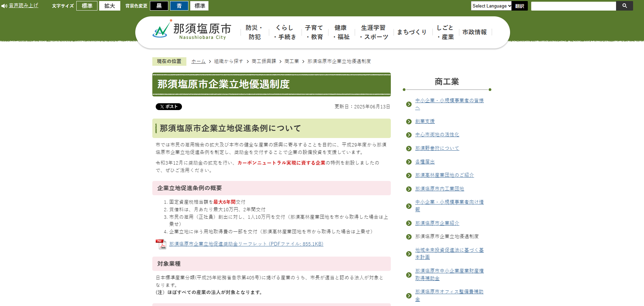Click arrow icon beside 那須塩原市企業立地優遇制度 sidebar item
This screenshot has width=644, height=306.
click(409, 237)
